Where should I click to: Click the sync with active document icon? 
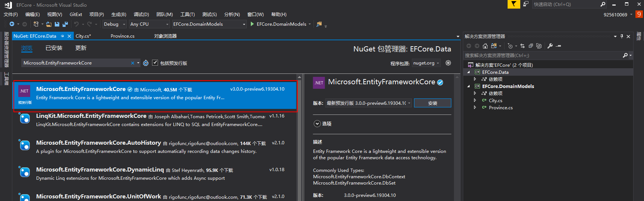tap(523, 46)
